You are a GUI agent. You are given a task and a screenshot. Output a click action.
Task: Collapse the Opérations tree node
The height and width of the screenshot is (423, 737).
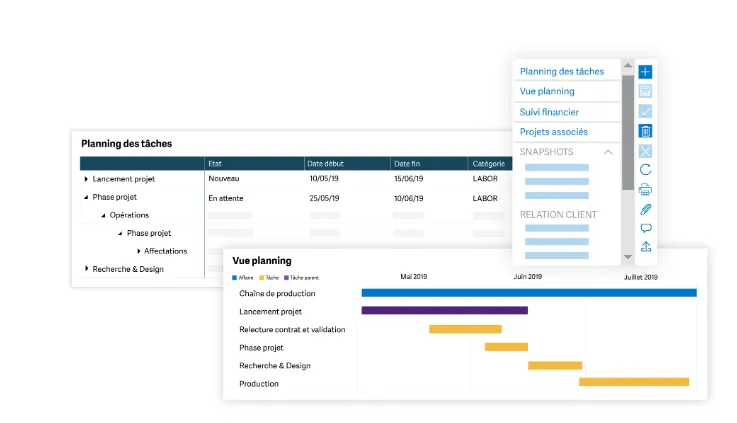coord(103,215)
